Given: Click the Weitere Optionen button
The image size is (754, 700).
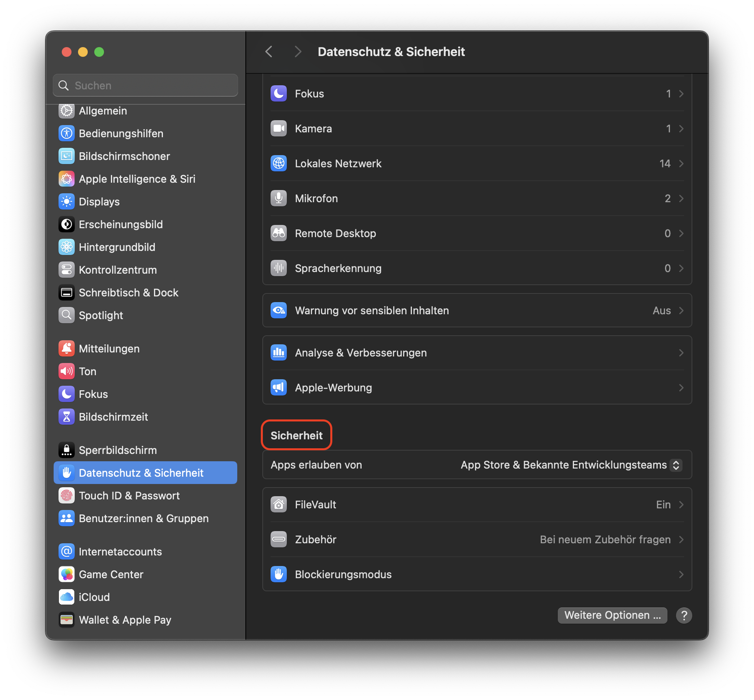Looking at the screenshot, I should tap(612, 615).
